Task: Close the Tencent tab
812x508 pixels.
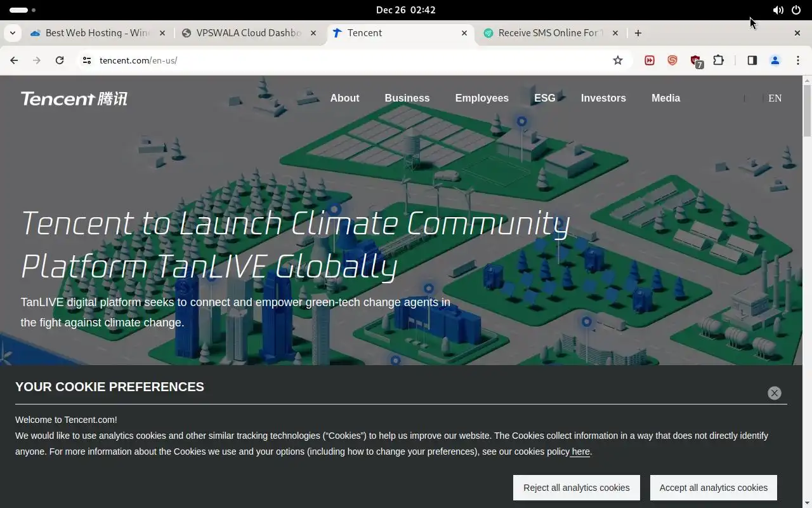Action: [464, 33]
